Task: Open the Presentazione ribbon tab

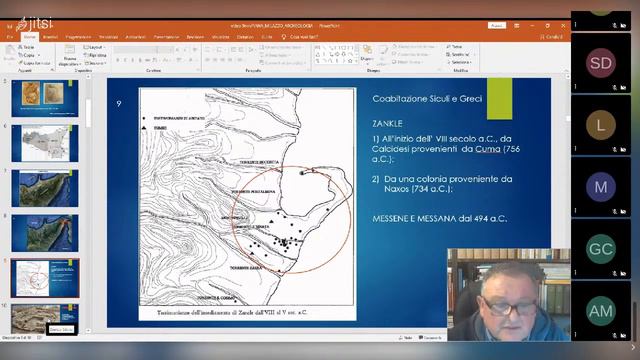Action: click(166, 37)
